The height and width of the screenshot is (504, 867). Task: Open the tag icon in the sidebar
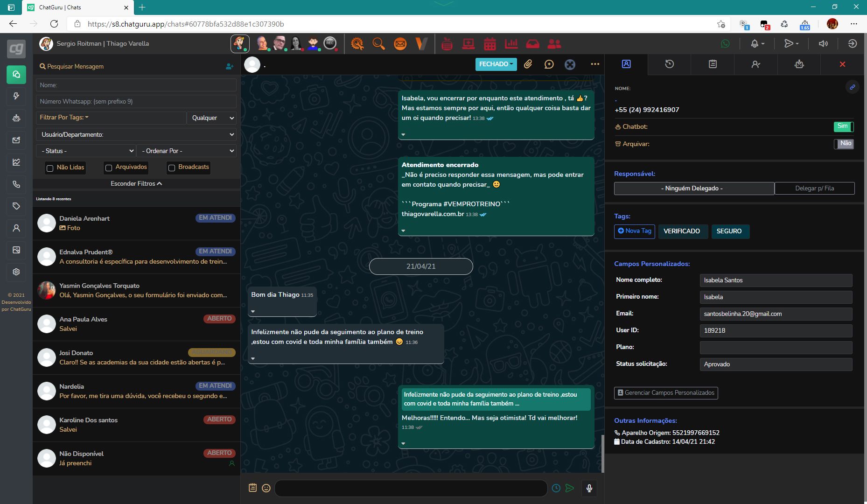click(x=16, y=206)
